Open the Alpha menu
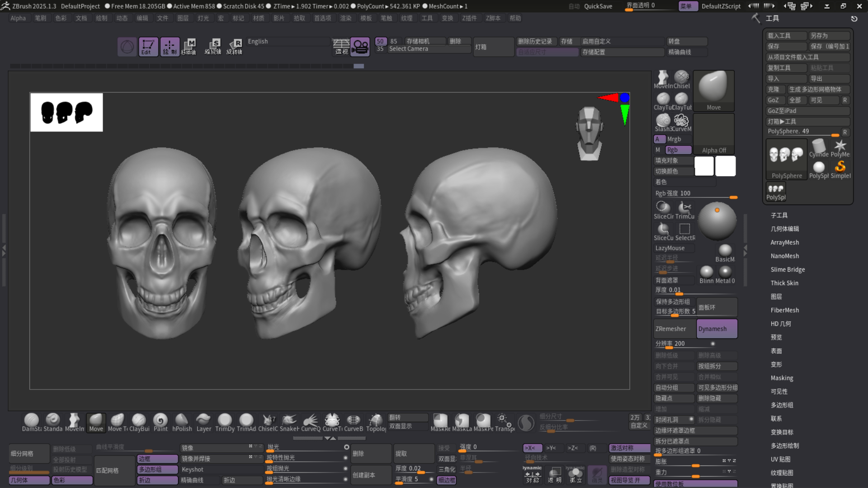Screen dimensions: 868x488 [x=18, y=18]
